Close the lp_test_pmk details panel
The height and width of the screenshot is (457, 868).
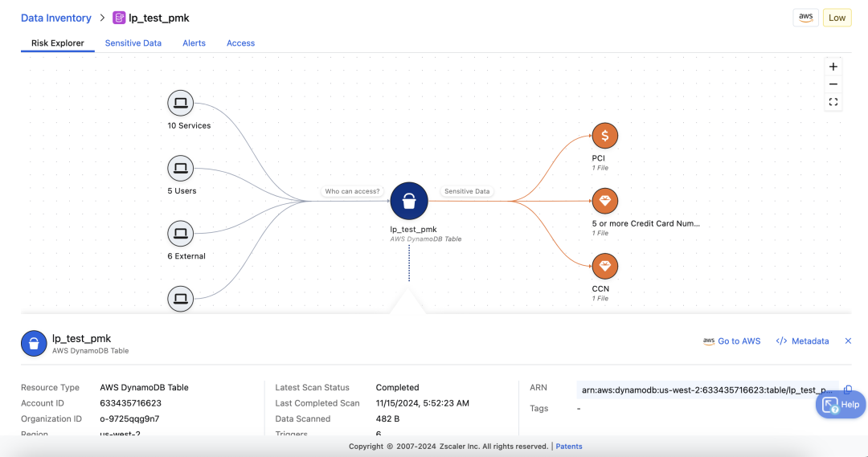[848, 341]
